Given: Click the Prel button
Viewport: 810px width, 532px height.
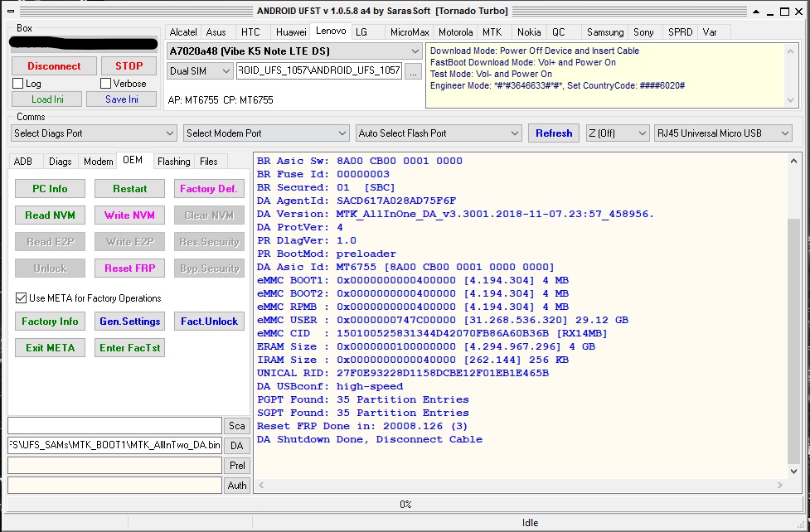Looking at the screenshot, I should pyautogui.click(x=236, y=466).
